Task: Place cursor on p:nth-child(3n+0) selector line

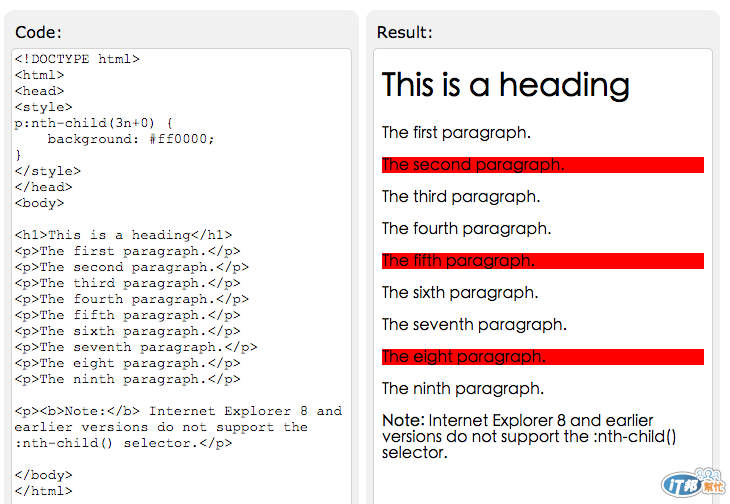Action: pyautogui.click(x=94, y=123)
